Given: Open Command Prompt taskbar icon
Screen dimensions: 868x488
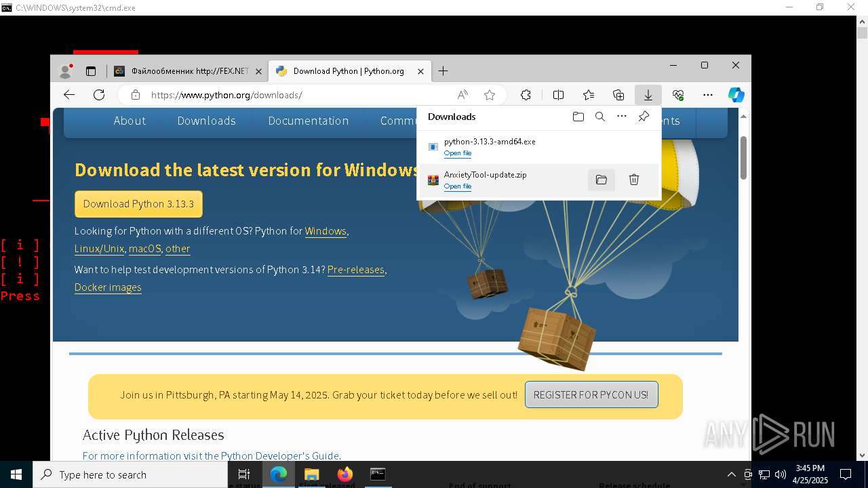Looking at the screenshot, I should click(378, 474).
